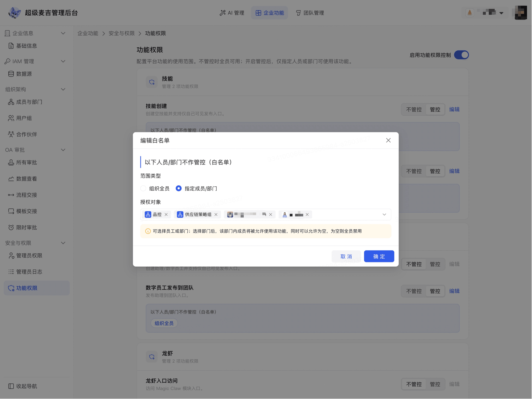Close the 编辑白名单 dialog
The image size is (532, 399).
click(388, 141)
